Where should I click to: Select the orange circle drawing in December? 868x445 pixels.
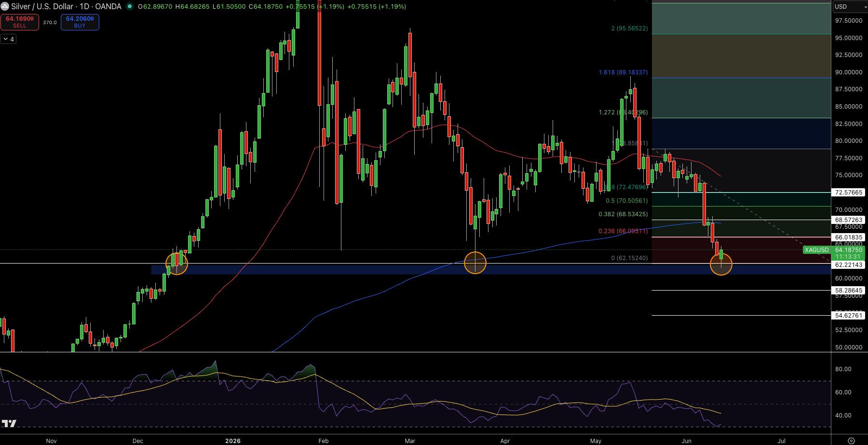coord(176,264)
